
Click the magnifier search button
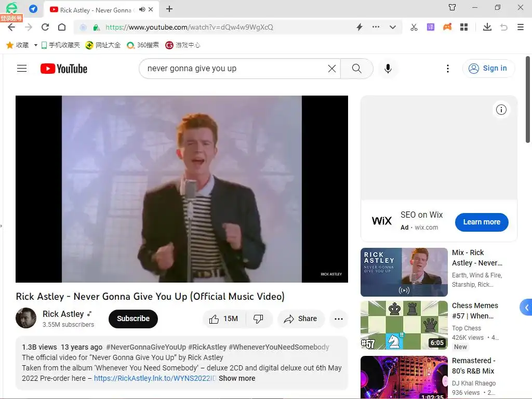point(356,69)
